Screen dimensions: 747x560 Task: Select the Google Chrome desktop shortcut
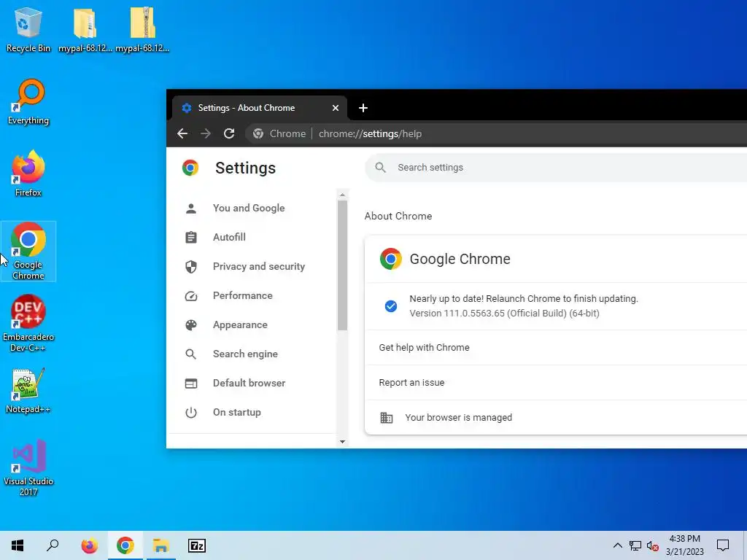point(28,251)
